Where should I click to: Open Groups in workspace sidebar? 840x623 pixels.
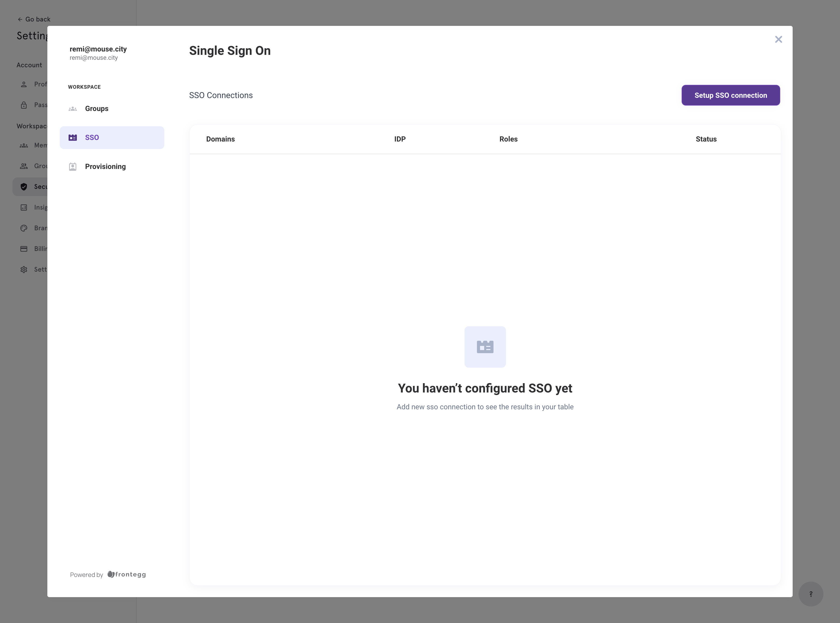pos(112,109)
